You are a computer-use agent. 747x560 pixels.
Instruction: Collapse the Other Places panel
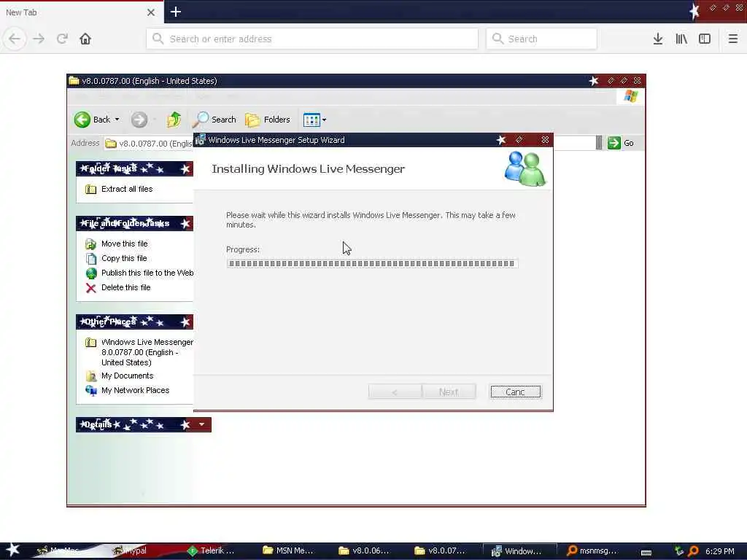click(185, 322)
